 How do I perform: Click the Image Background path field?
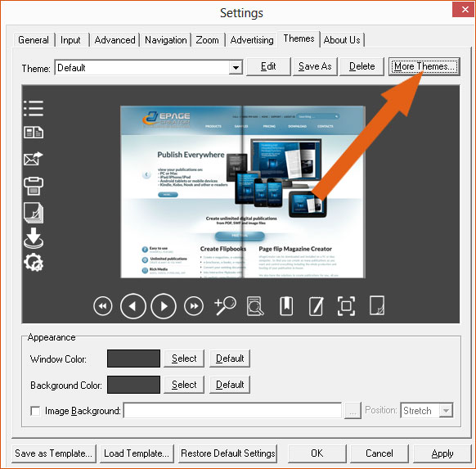tap(232, 411)
